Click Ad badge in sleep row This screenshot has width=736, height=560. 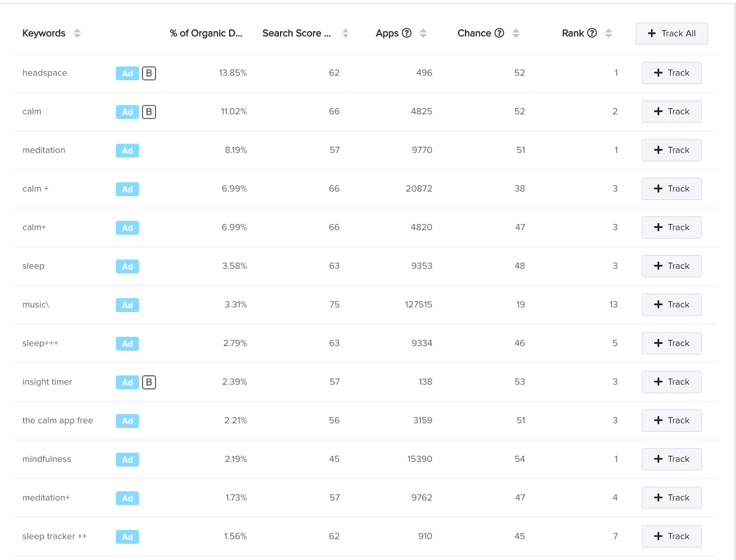[x=127, y=266]
